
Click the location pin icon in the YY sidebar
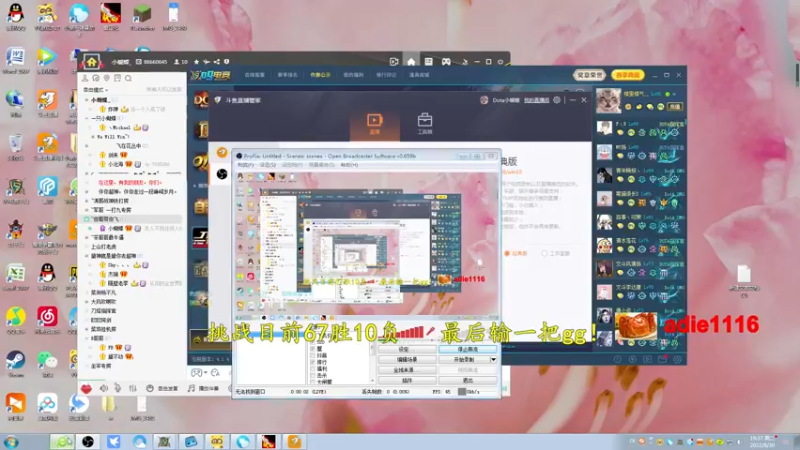pos(107,78)
